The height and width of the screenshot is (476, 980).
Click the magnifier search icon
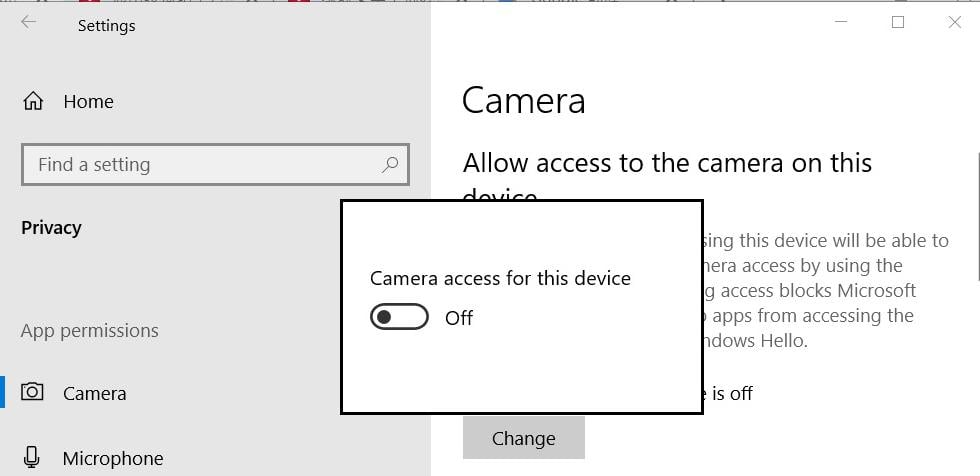[389, 164]
